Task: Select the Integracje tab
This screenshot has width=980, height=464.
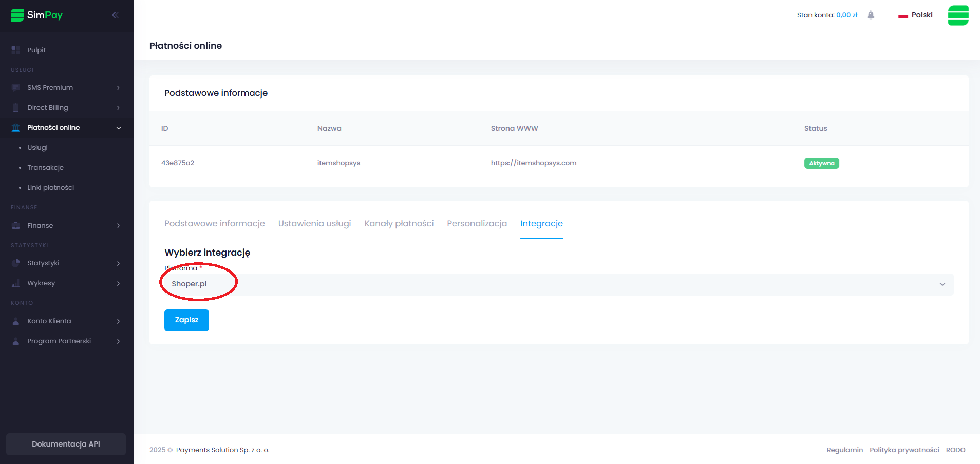Action: (541, 223)
